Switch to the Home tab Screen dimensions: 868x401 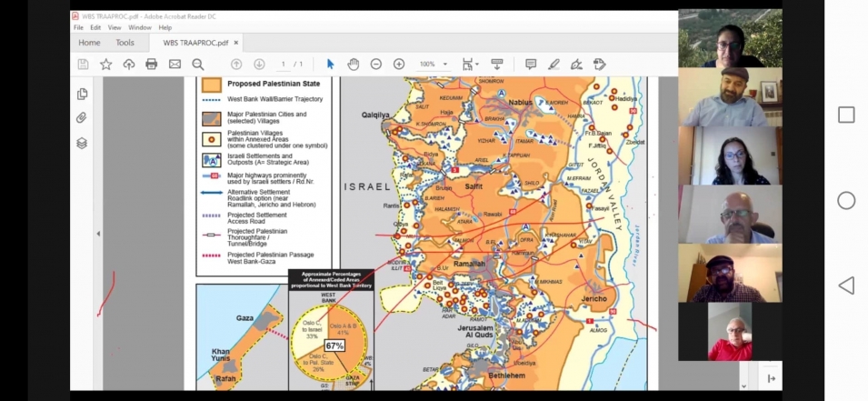[89, 43]
